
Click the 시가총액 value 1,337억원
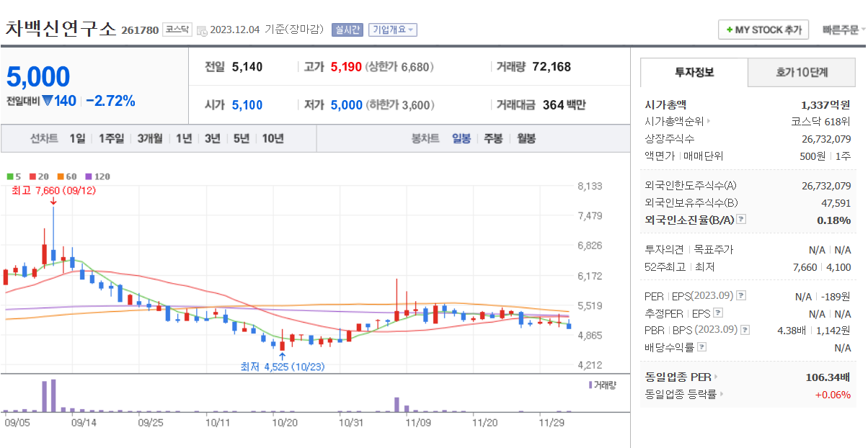point(825,104)
